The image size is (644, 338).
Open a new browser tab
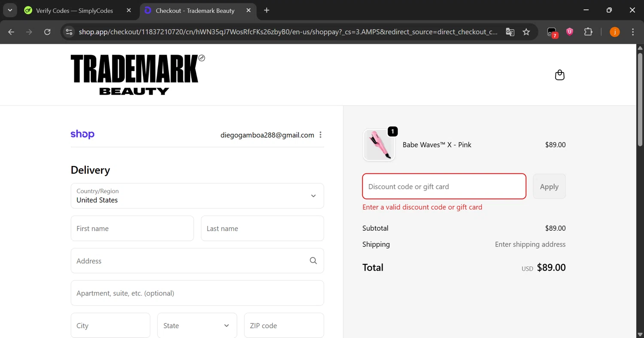click(267, 10)
